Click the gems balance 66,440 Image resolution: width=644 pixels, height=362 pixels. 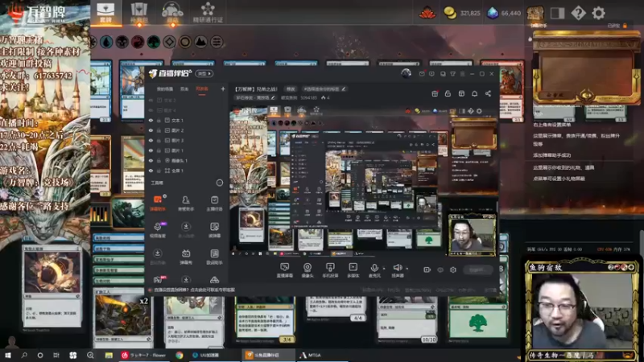(x=504, y=13)
